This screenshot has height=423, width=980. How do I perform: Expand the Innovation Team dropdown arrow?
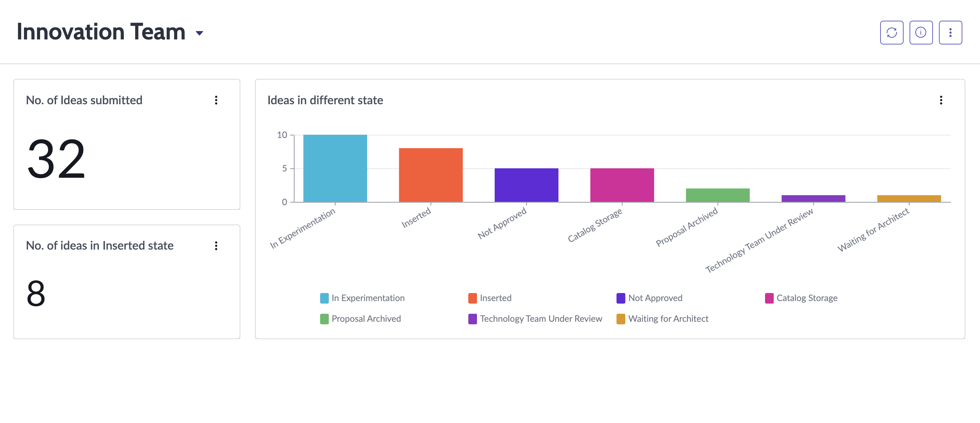(199, 33)
